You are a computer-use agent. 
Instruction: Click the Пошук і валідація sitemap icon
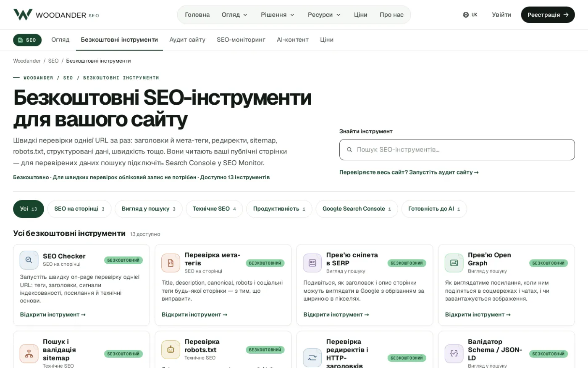pos(29,354)
